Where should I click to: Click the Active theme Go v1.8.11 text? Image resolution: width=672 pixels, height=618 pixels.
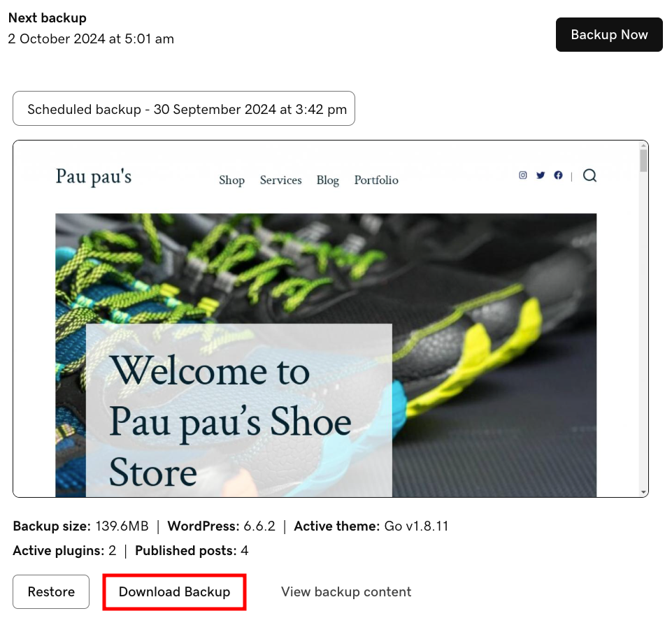click(x=371, y=526)
